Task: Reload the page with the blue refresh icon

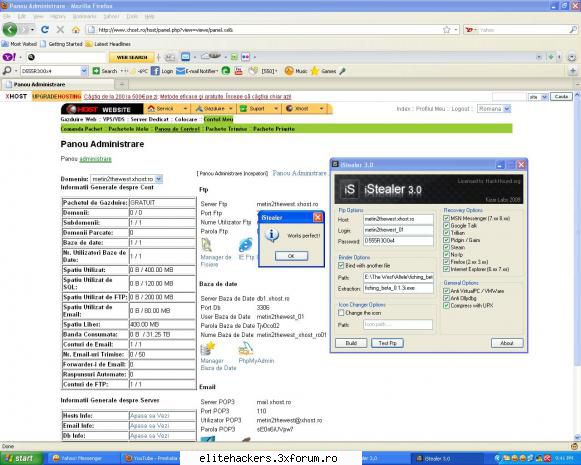Action: click(x=45, y=30)
